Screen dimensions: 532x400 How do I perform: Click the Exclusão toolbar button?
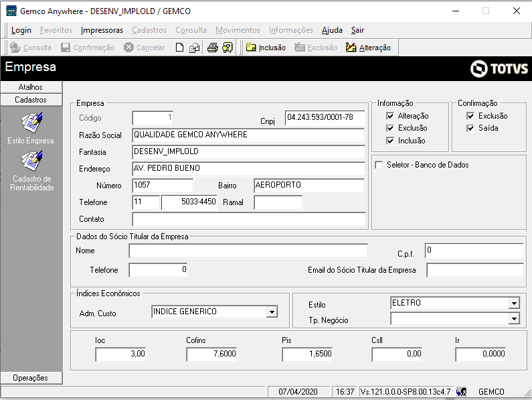316,48
